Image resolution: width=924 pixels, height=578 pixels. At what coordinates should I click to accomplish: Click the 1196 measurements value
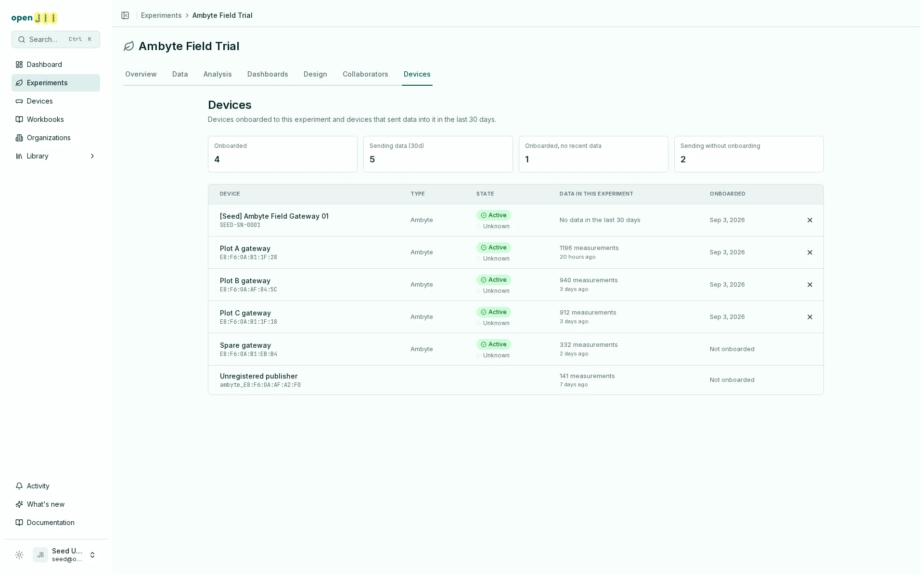coord(589,248)
